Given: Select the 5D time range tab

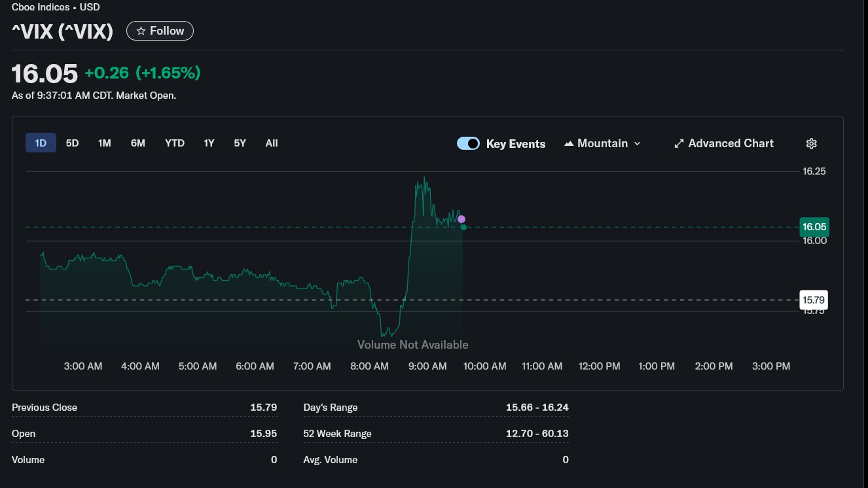Looking at the screenshot, I should pos(72,143).
